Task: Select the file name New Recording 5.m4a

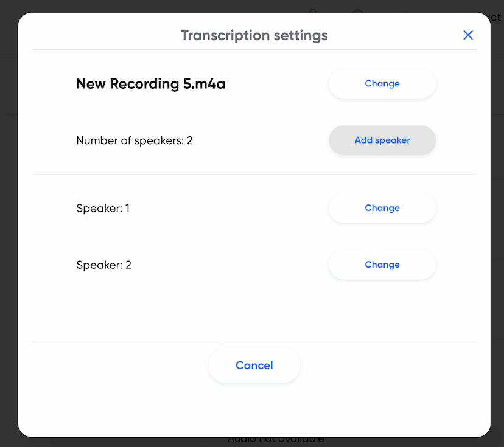Action: 150,83
